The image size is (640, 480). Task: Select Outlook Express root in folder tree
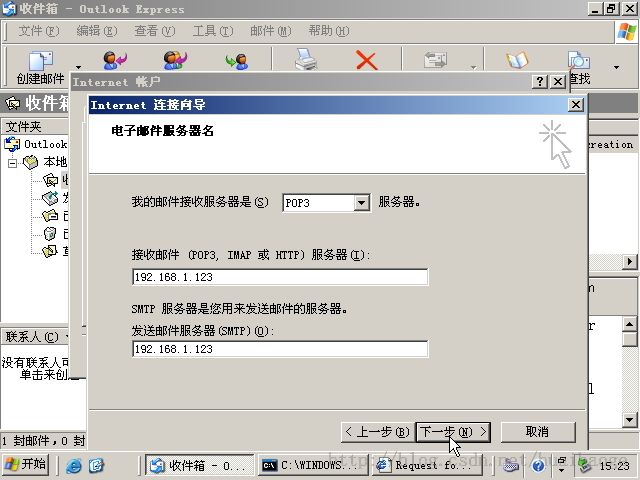click(36, 144)
